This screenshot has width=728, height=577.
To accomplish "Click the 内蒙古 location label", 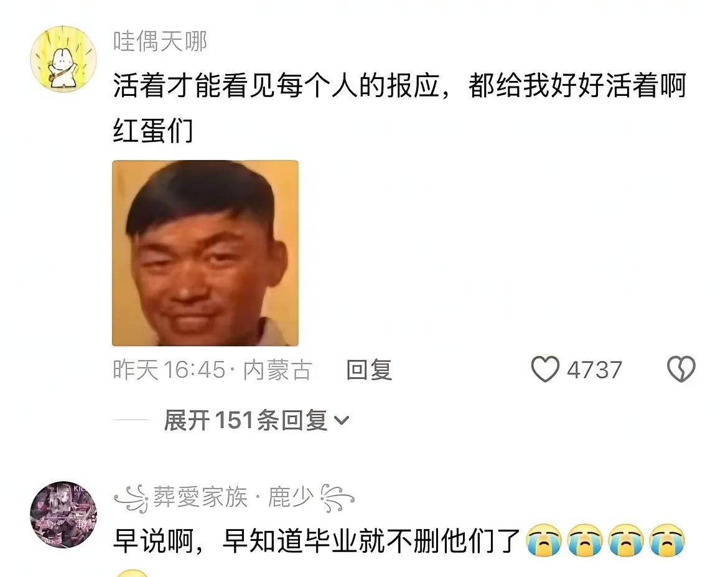I will [277, 370].
